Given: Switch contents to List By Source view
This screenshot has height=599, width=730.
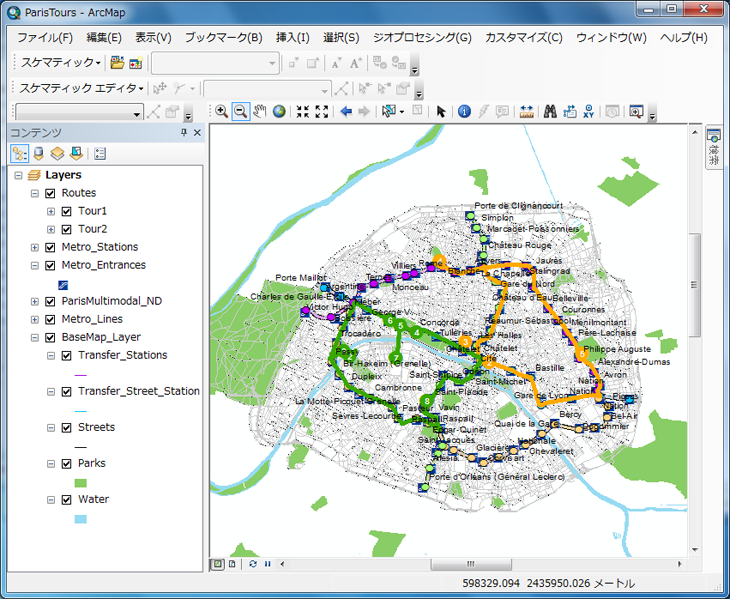Looking at the screenshot, I should click(x=38, y=153).
